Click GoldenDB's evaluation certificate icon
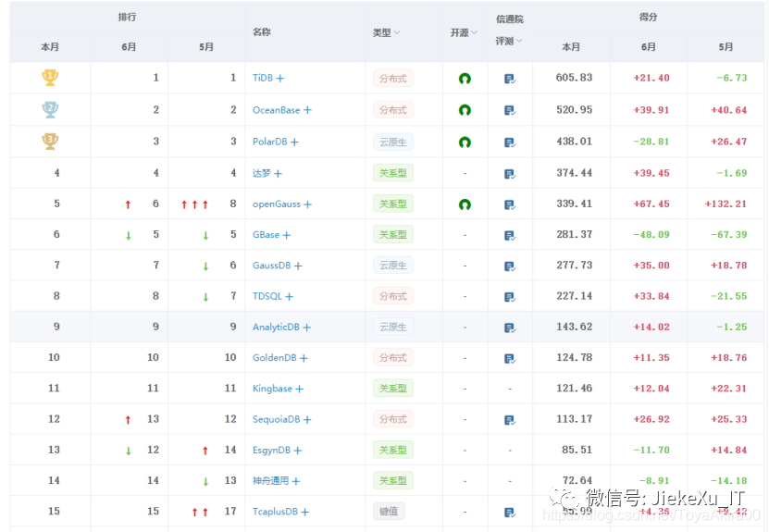 click(x=510, y=359)
